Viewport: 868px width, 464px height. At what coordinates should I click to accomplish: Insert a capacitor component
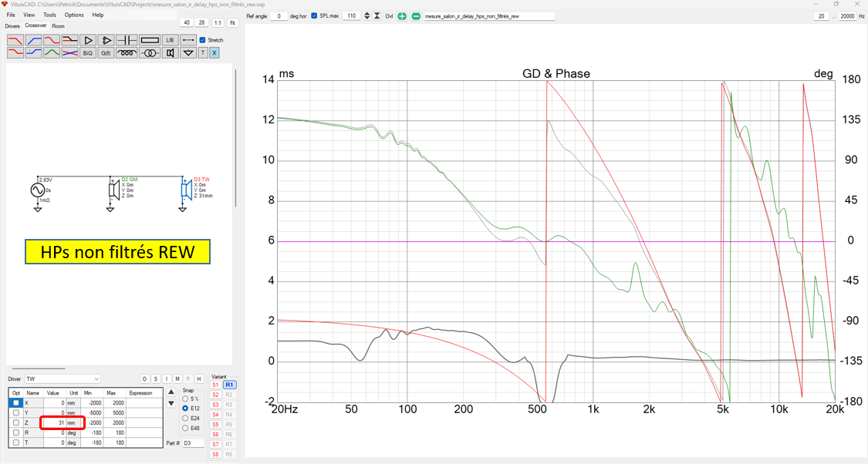click(x=127, y=40)
